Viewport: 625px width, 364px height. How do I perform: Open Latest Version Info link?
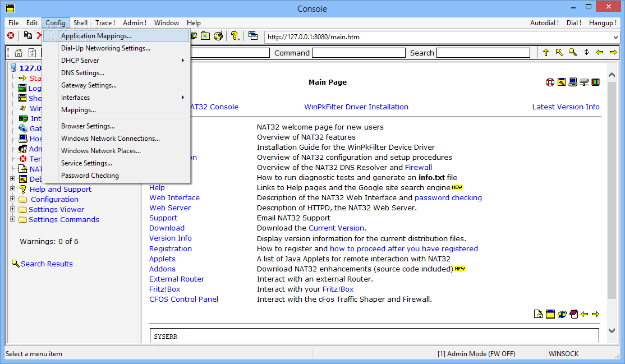pyautogui.click(x=566, y=107)
